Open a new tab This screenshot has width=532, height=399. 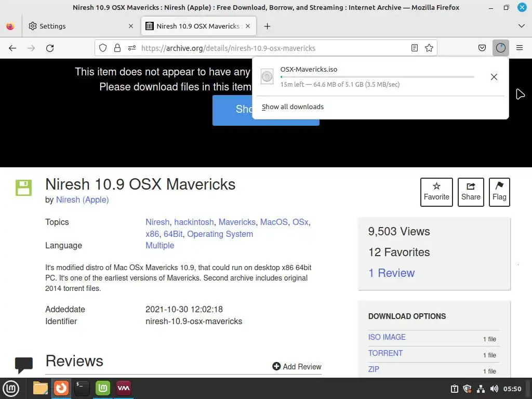pyautogui.click(x=268, y=26)
